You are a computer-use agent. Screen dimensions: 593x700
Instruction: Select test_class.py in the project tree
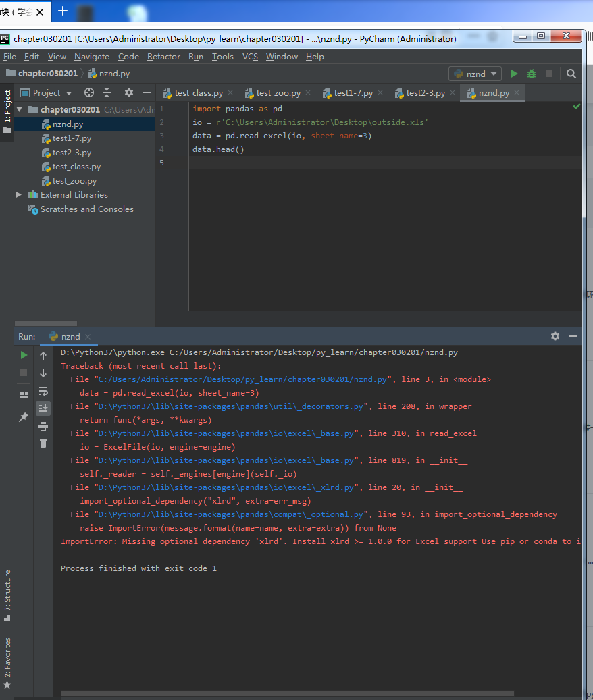(76, 167)
